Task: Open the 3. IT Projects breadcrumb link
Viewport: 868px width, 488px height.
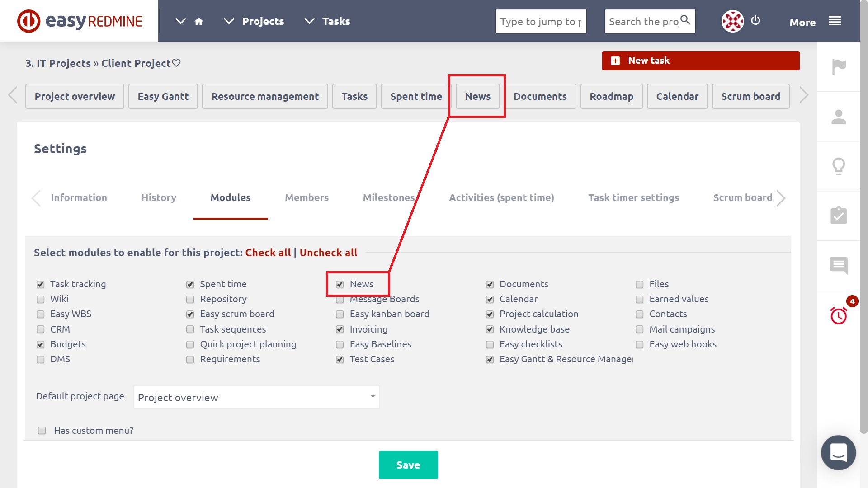Action: tap(58, 63)
